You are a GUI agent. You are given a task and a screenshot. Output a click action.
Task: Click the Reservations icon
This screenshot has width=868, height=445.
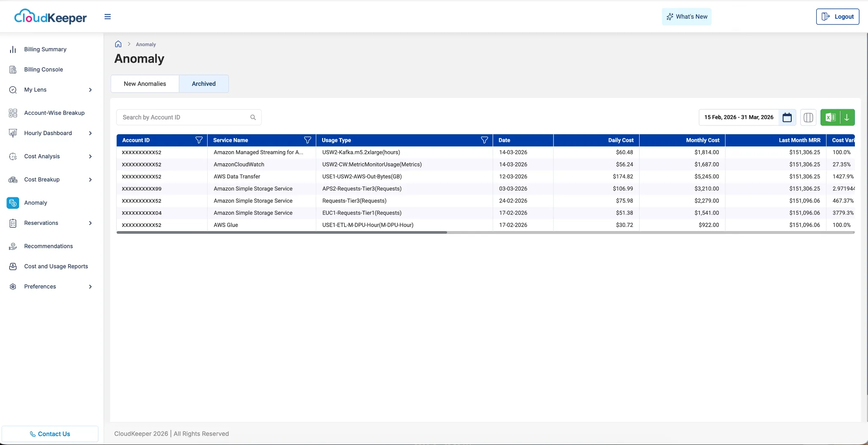[13, 223]
